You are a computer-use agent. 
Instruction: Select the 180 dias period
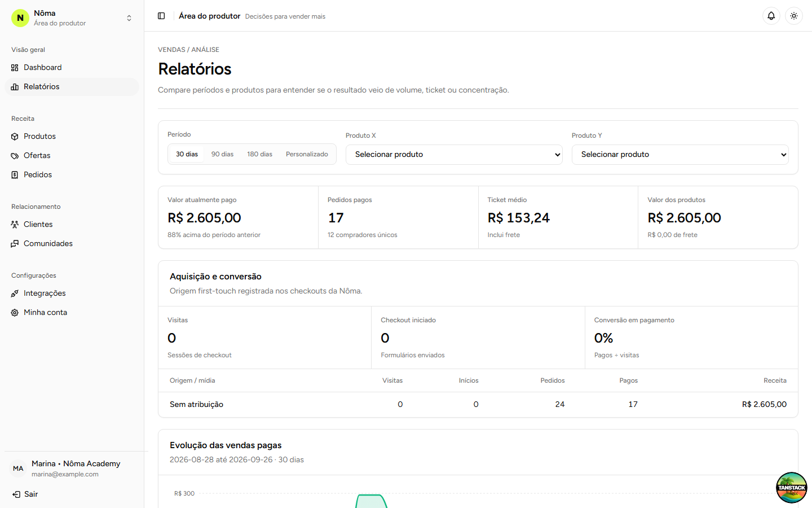point(259,154)
